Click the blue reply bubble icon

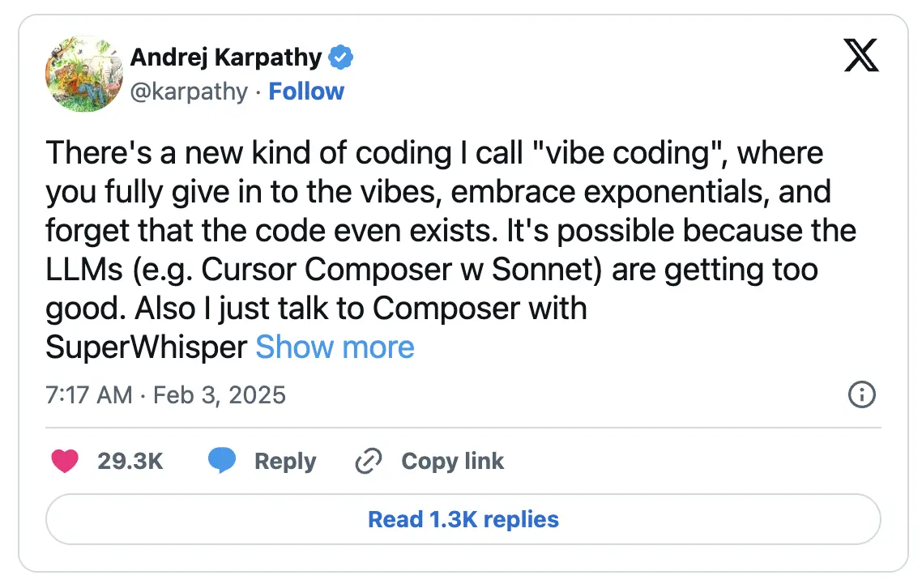(222, 462)
